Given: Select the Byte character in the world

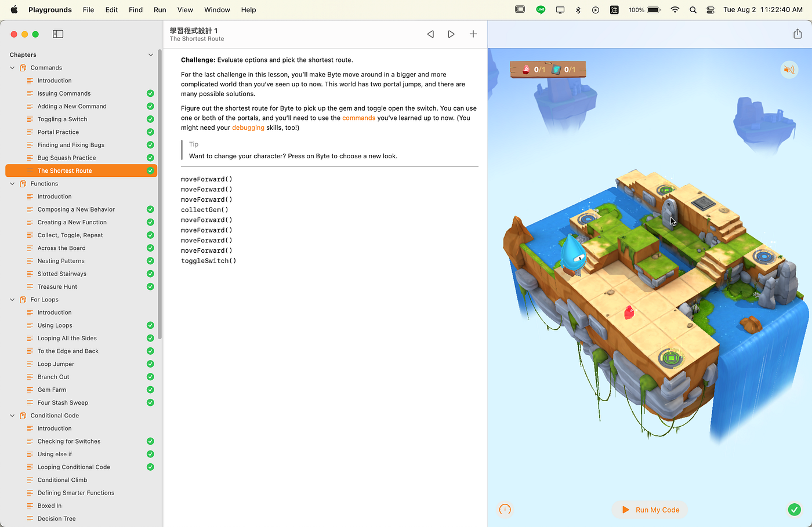Looking at the screenshot, I should point(573,254).
